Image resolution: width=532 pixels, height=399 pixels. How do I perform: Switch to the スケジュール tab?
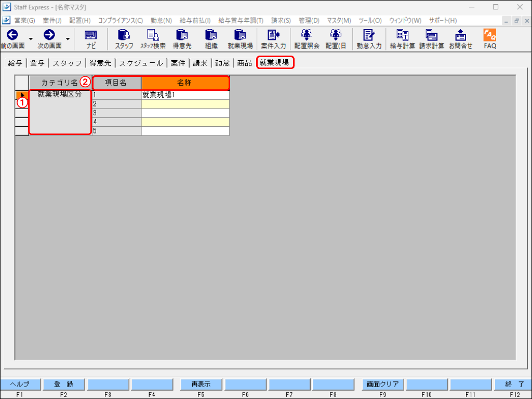tap(141, 63)
